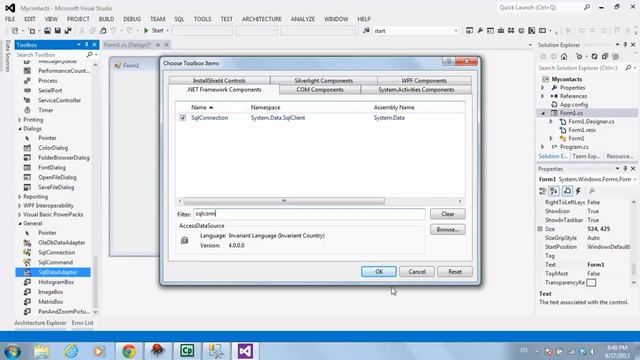Select the FontDialog toolbox item
640x360 pixels.
pyautogui.click(x=52, y=167)
